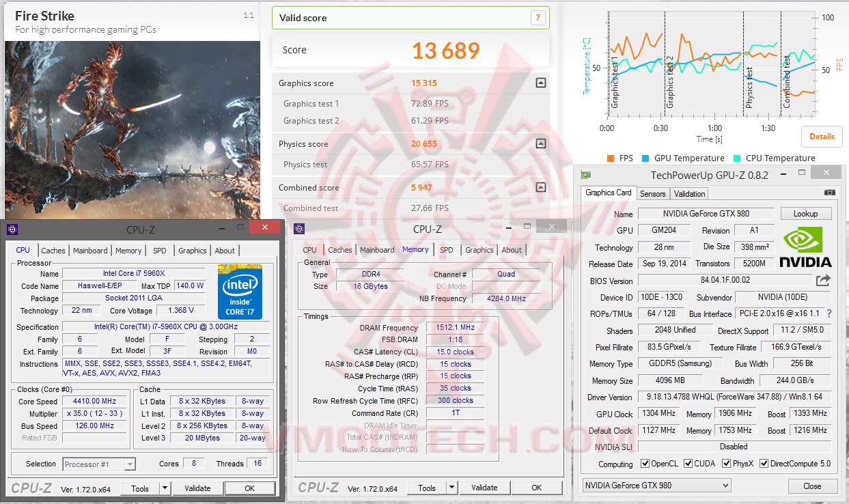The image size is (849, 504).
Task: Click the Intel Core i7 badge in CPU-Z
Action: (240, 292)
